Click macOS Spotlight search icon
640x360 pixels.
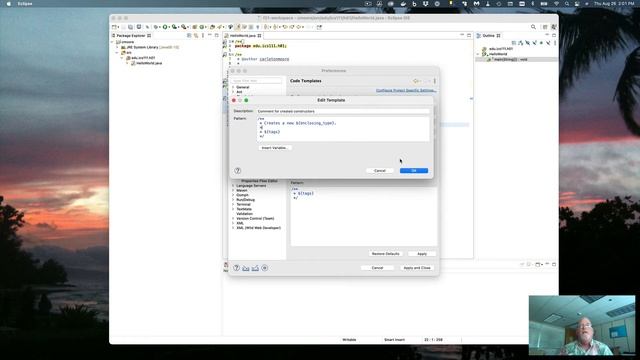(x=567, y=4)
